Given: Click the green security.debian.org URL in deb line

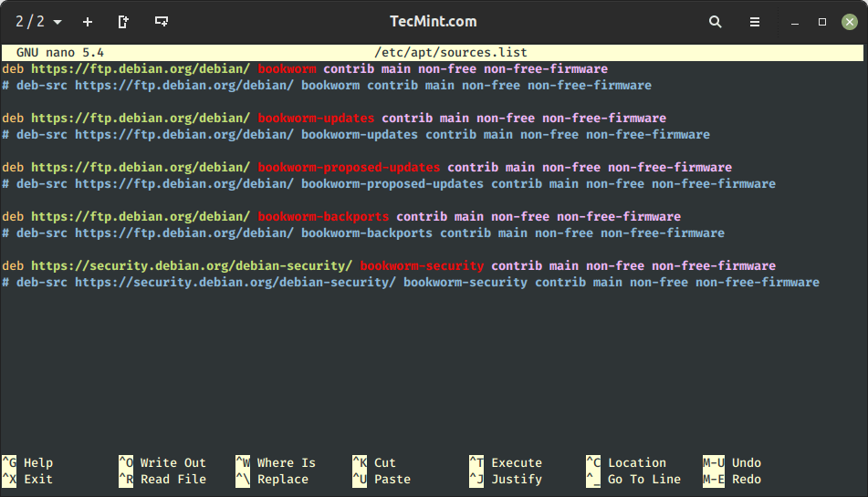Looking at the screenshot, I should click(192, 266).
